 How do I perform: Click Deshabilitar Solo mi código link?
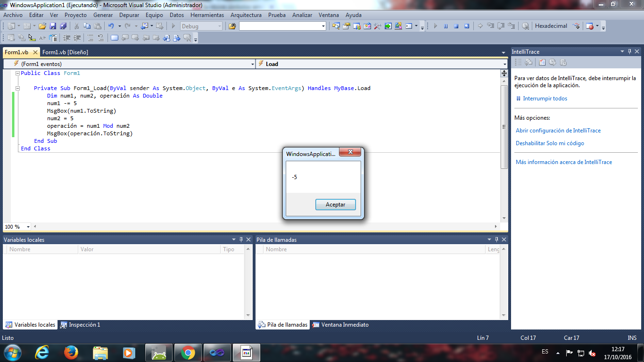point(550,143)
